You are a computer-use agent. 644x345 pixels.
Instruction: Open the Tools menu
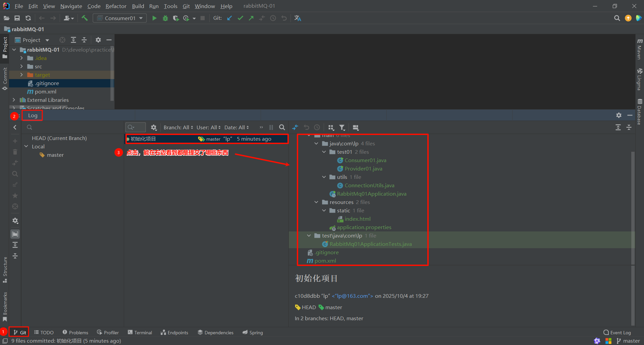coord(170,6)
